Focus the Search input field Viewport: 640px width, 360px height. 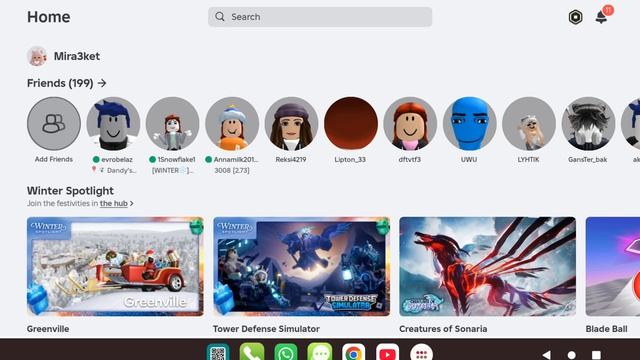click(320, 17)
